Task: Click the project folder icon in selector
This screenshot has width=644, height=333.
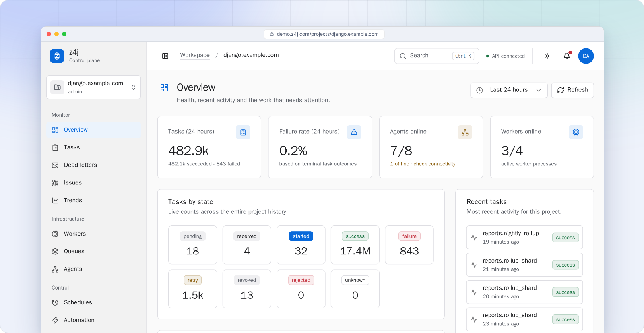Action: pyautogui.click(x=58, y=87)
